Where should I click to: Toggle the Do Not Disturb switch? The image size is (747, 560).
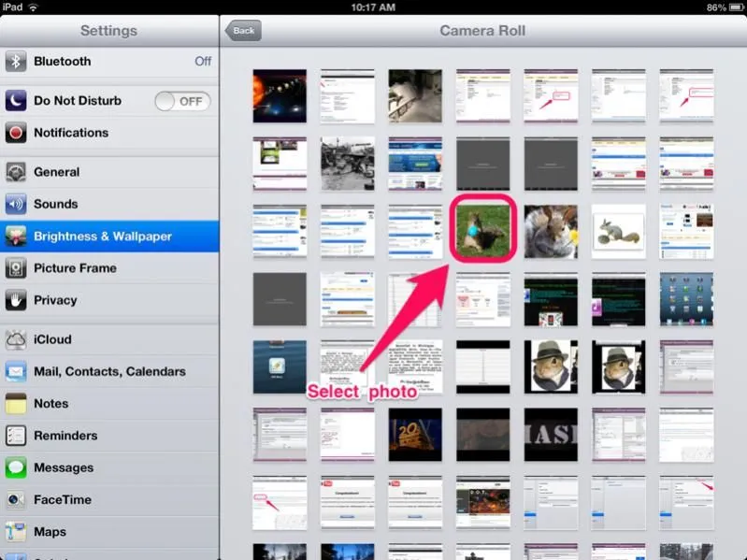(182, 101)
